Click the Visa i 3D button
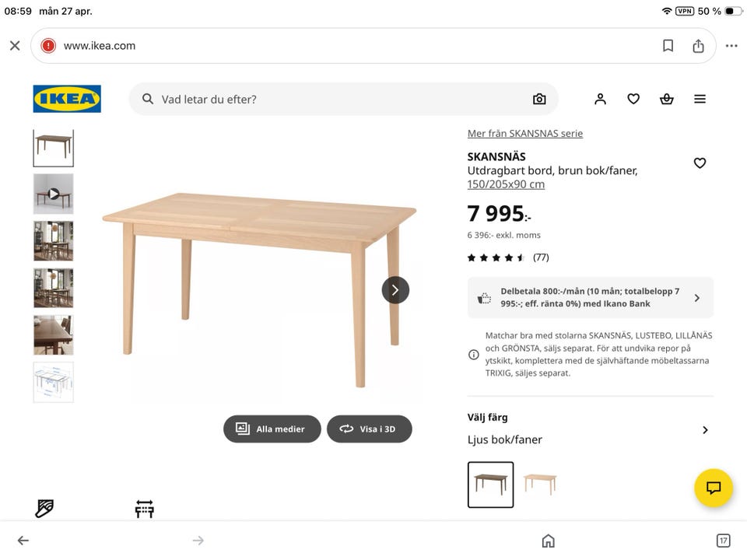The width and height of the screenshot is (747, 560). tap(369, 429)
